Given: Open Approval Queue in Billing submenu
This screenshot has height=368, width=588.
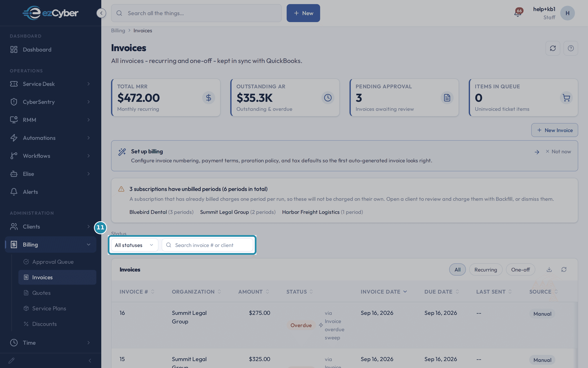Looking at the screenshot, I should 57,262.
